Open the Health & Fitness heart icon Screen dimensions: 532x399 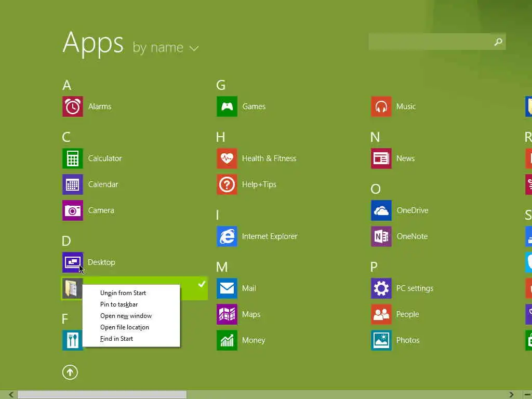[227, 158]
